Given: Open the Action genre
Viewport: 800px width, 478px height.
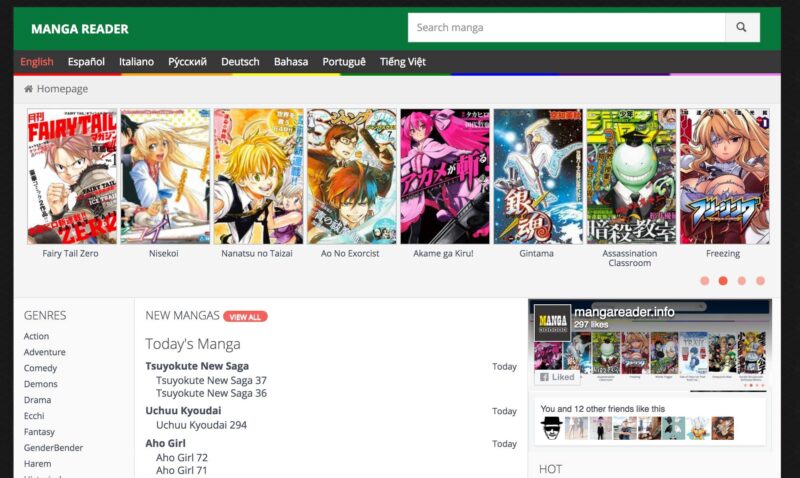Looking at the screenshot, I should 36,336.
